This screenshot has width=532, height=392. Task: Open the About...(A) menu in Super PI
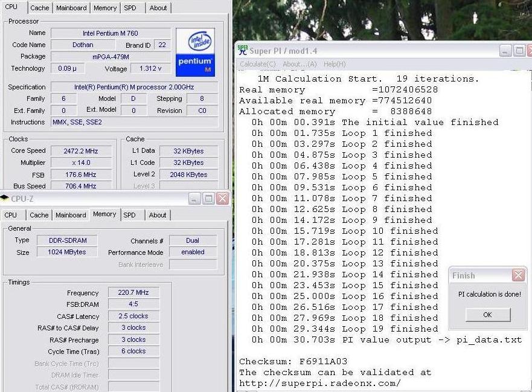(300, 64)
